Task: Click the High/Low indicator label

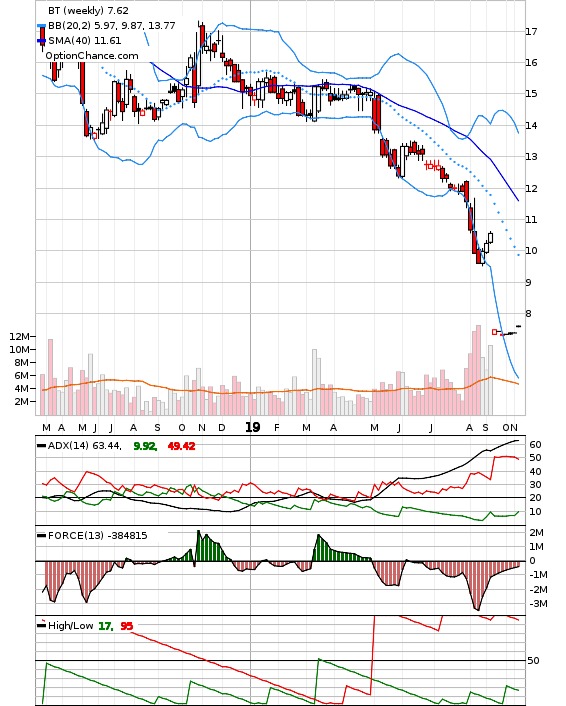Action: pyautogui.click(x=71, y=625)
